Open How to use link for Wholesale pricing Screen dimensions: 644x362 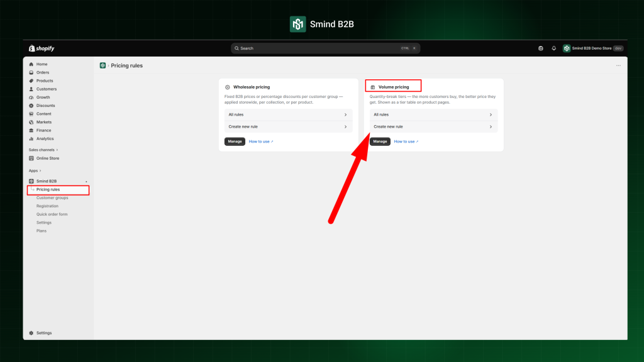pos(261,141)
